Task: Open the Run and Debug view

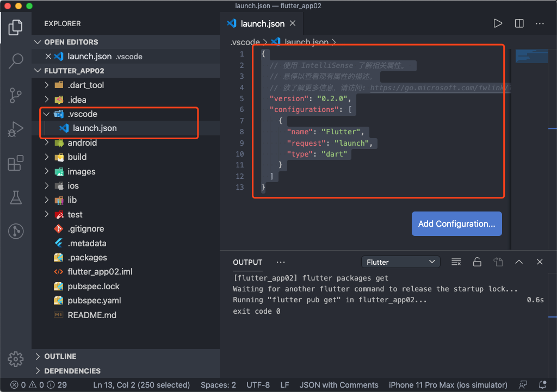Action: (x=16, y=129)
